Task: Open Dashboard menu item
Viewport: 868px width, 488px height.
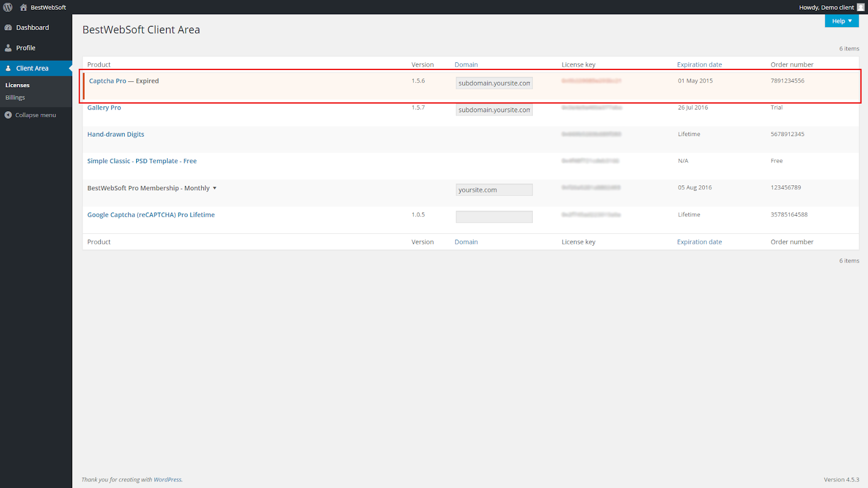Action: click(x=36, y=28)
